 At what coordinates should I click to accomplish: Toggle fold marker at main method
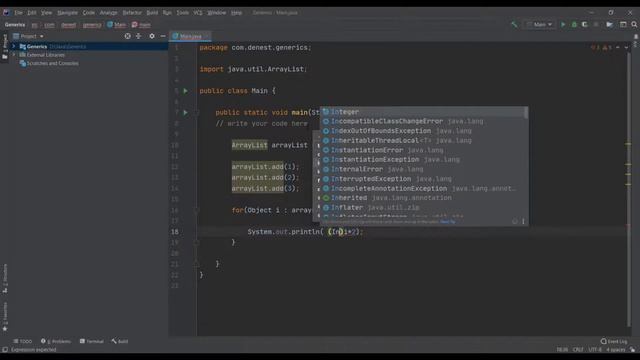pyautogui.click(x=196, y=112)
